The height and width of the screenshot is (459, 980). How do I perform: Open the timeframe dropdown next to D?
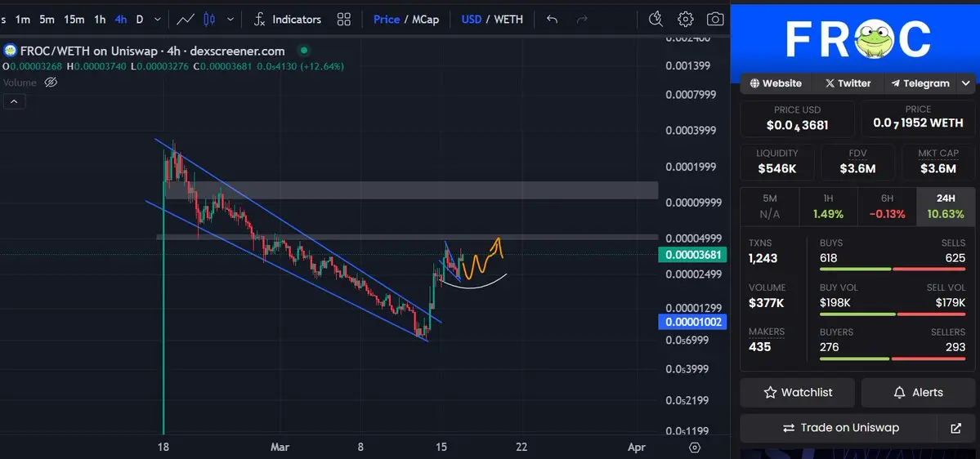click(x=158, y=20)
